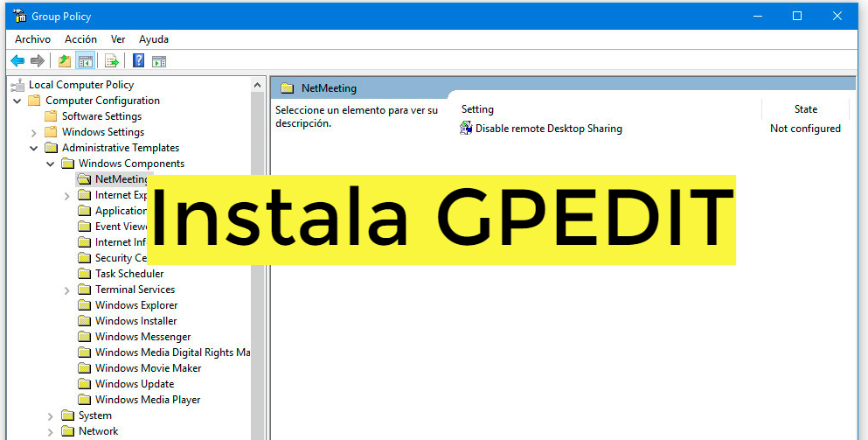Minimize the Group Policy window

(757, 16)
